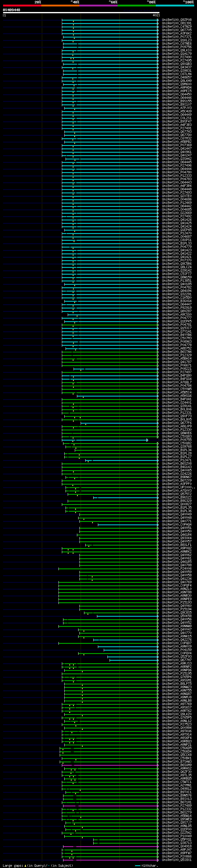
Task: Open hit UniRef100_P27490
Action: 177,57
